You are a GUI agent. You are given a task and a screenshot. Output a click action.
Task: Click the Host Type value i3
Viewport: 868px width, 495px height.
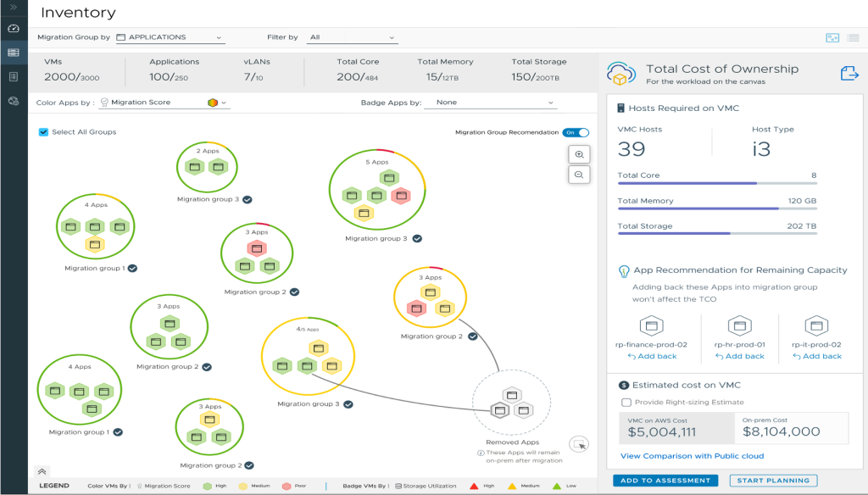[761, 149]
